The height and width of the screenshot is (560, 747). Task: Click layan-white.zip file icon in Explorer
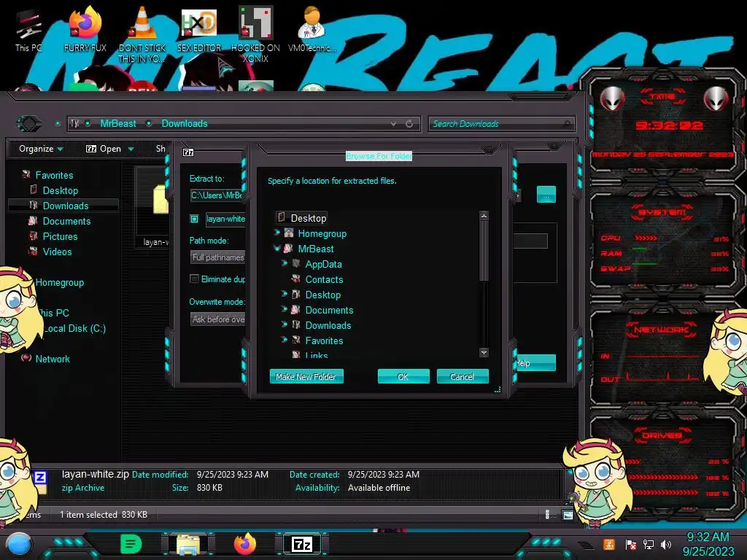160,199
